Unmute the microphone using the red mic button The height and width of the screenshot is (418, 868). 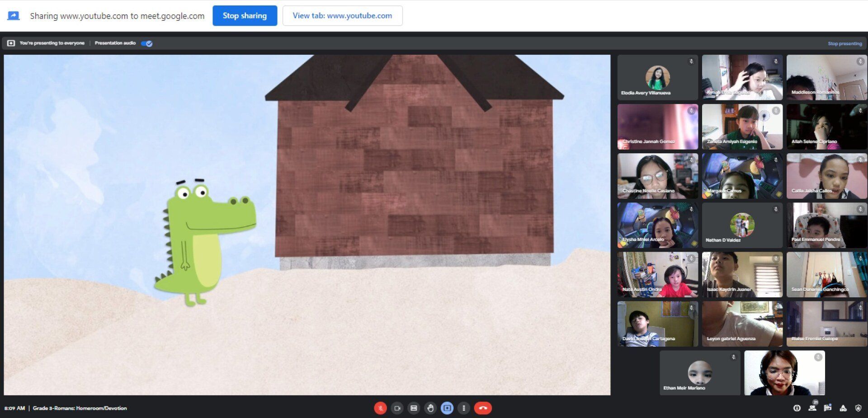[380, 408]
